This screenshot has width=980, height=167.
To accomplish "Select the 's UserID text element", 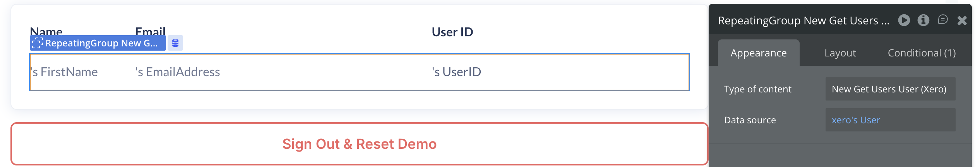I will pos(456,72).
